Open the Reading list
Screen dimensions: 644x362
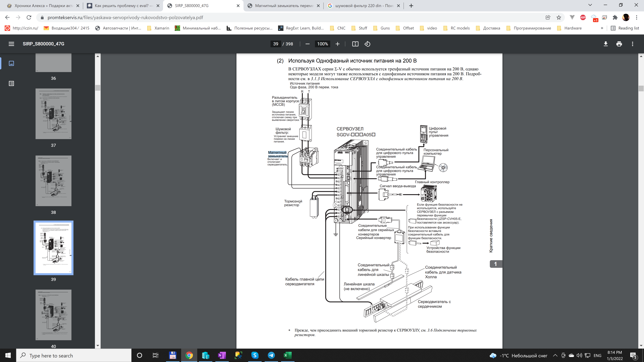pyautogui.click(x=625, y=28)
